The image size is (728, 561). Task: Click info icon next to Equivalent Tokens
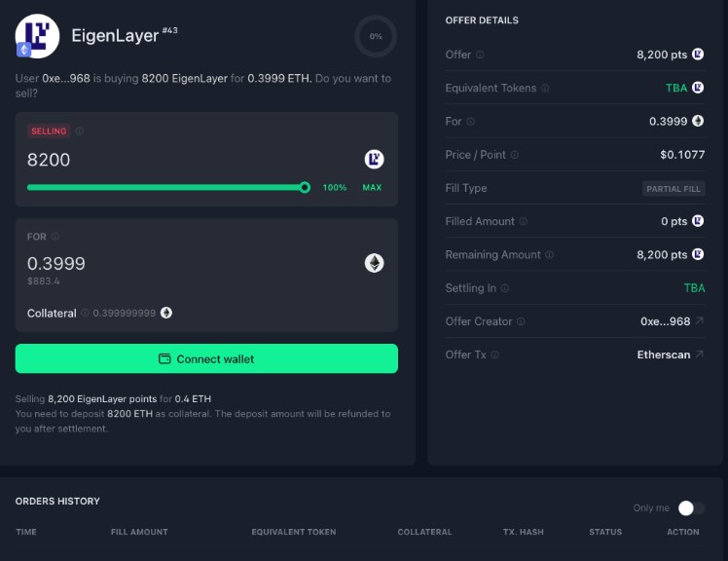pos(545,89)
